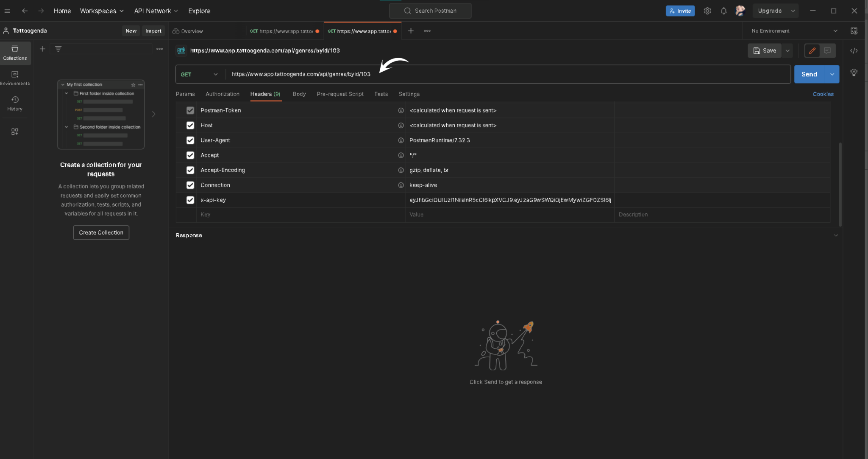
Task: Open the Collections sidebar icon
Action: (15, 53)
